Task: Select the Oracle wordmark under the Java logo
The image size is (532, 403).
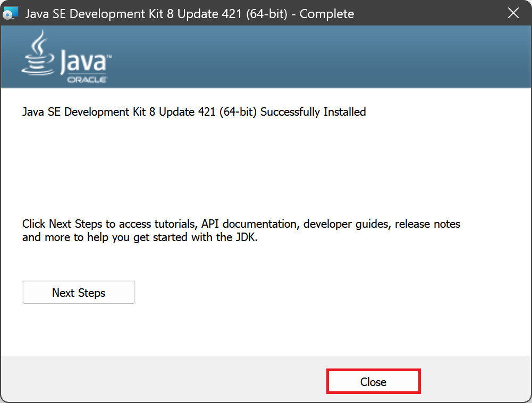Action: point(86,80)
